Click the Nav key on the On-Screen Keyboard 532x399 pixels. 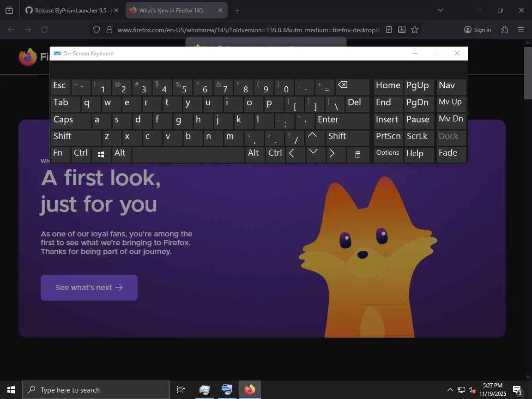pyautogui.click(x=452, y=87)
